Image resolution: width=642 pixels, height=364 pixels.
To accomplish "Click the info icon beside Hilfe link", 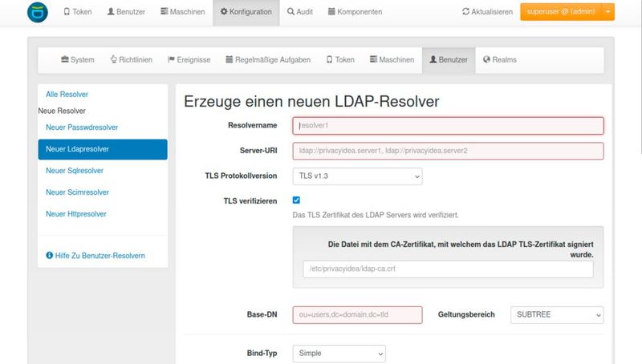I will [x=50, y=255].
